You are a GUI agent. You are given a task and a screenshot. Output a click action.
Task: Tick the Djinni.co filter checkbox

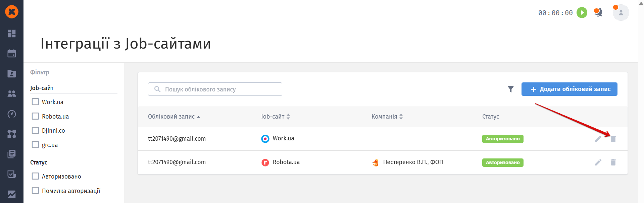(35, 130)
